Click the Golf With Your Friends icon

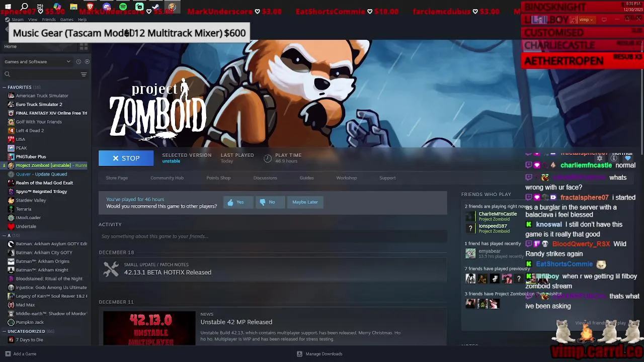pyautogui.click(x=11, y=122)
